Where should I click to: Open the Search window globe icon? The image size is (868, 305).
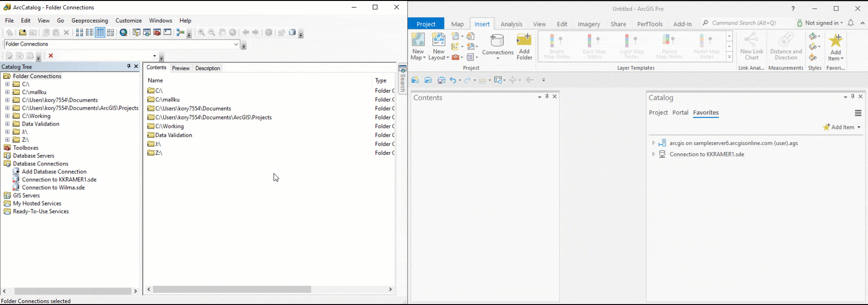coord(123,32)
